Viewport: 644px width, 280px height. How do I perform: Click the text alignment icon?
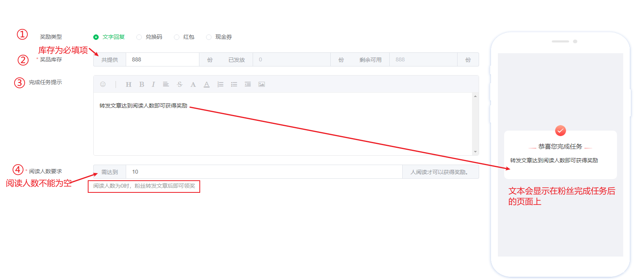tap(166, 84)
